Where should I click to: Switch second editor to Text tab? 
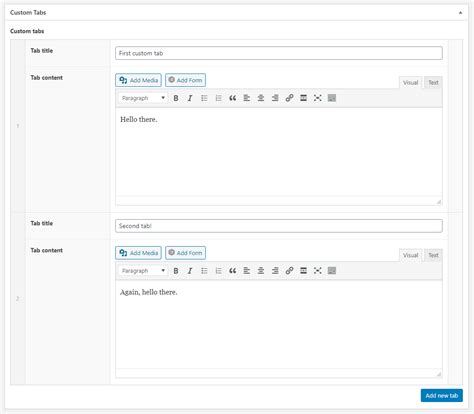[433, 255]
